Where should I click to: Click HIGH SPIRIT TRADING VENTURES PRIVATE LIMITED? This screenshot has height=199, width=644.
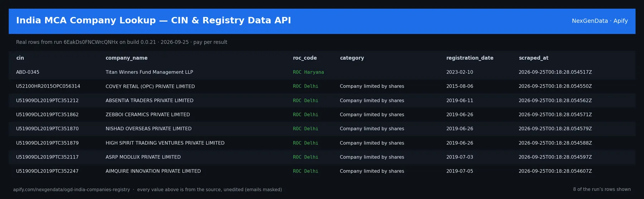pos(165,143)
